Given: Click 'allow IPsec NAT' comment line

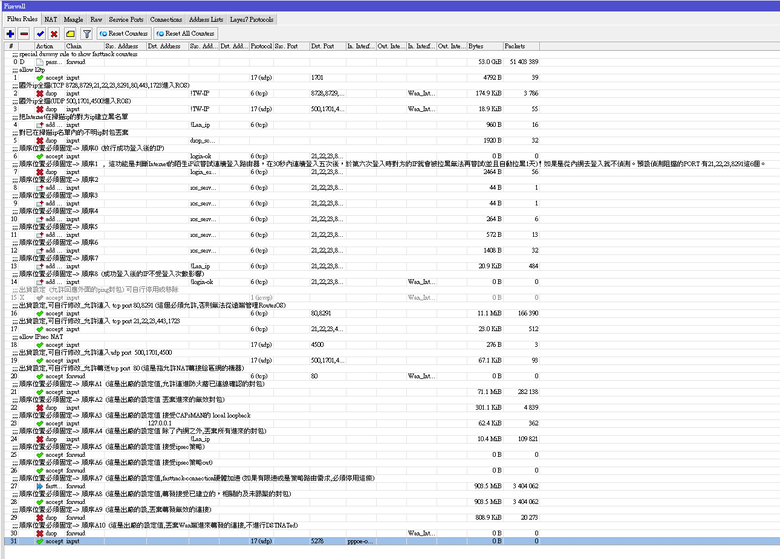Looking at the screenshot, I should (x=41, y=337).
